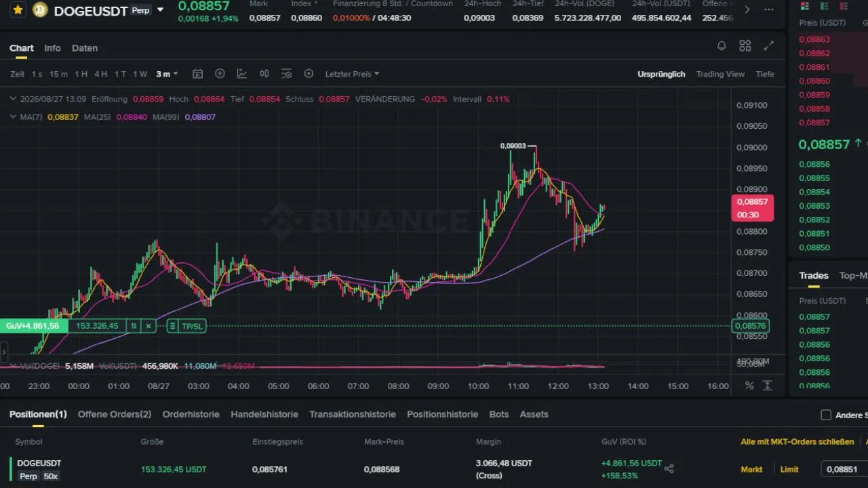The width and height of the screenshot is (868, 488).
Task: Show bids-only order book view
Action: (x=825, y=6)
